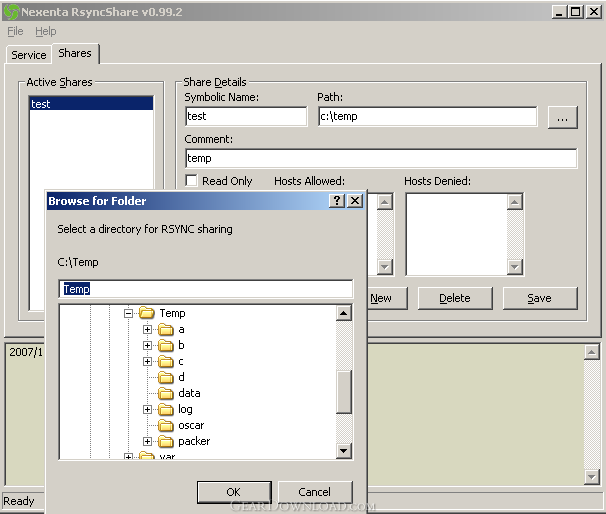Click the folder tree scrollbar thumb
The width and height of the screenshot is (606, 514).
click(344, 392)
